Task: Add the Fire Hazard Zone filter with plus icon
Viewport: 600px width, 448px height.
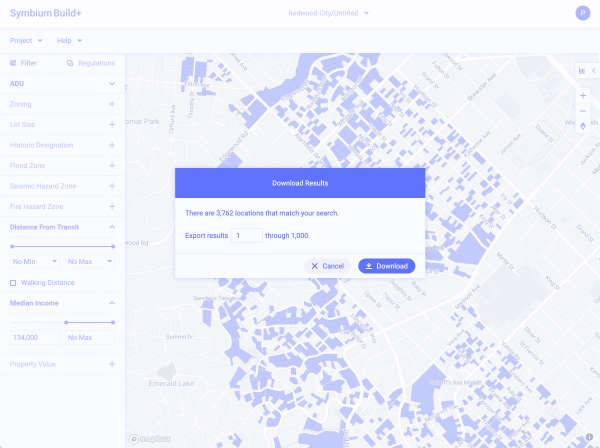Action: tap(112, 207)
